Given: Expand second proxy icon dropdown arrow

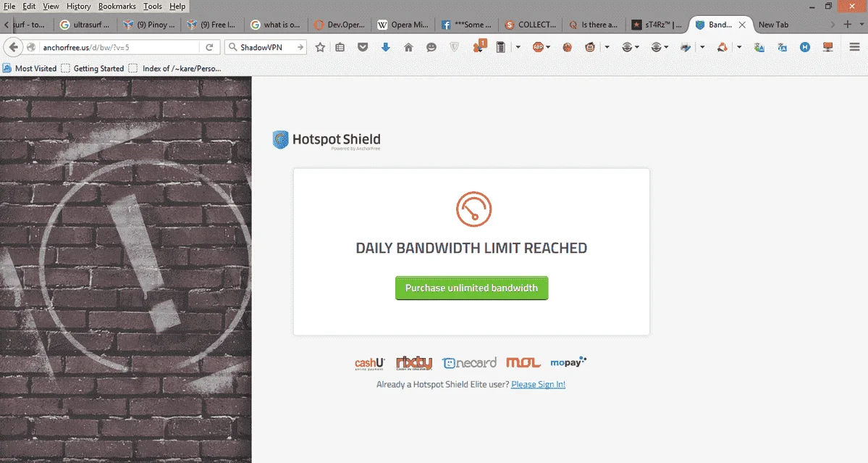Looking at the screenshot, I should pyautogui.click(x=667, y=48).
